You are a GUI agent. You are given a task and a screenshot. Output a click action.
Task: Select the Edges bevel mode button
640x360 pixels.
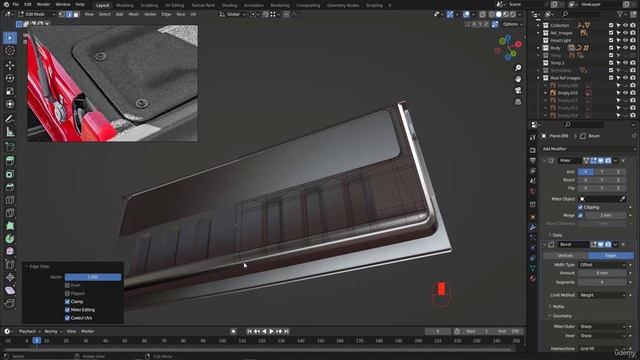pyautogui.click(x=611, y=256)
